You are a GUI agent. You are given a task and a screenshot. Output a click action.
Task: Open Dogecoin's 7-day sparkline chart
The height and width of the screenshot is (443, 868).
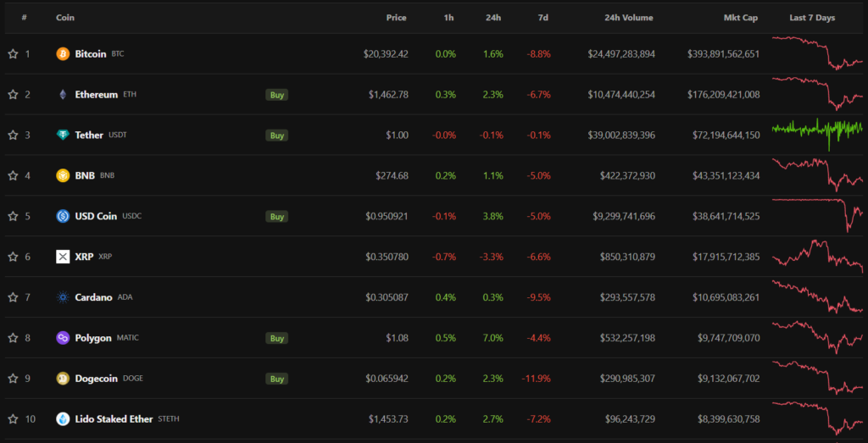point(817,378)
